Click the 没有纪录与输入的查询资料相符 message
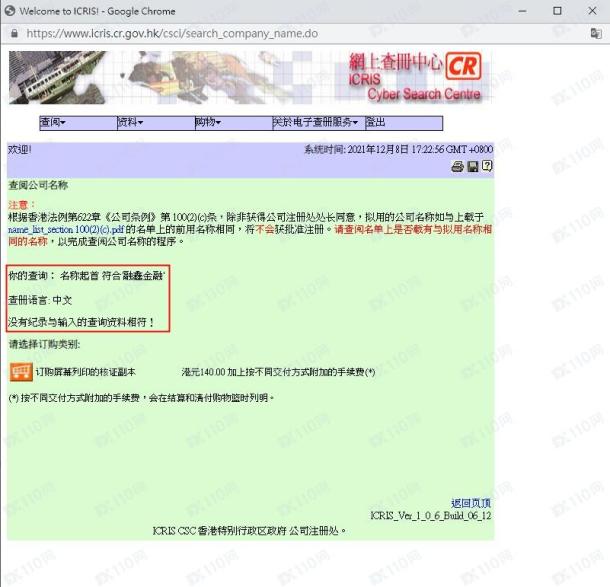The height and width of the screenshot is (587, 610). [x=81, y=322]
